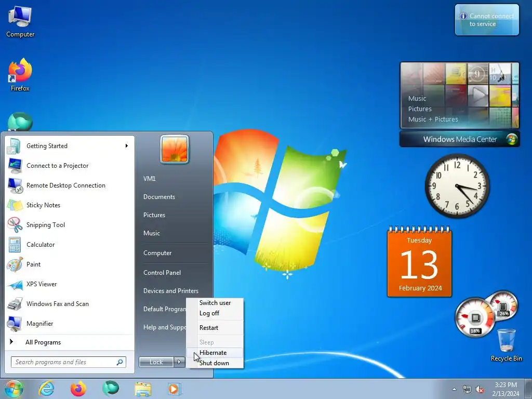Open the Snipping Tool

[70, 224]
